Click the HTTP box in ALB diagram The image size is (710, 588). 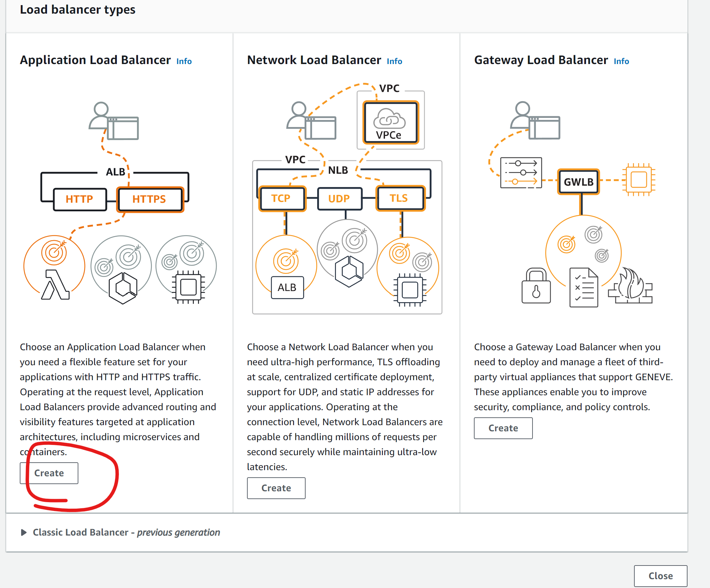pyautogui.click(x=79, y=199)
